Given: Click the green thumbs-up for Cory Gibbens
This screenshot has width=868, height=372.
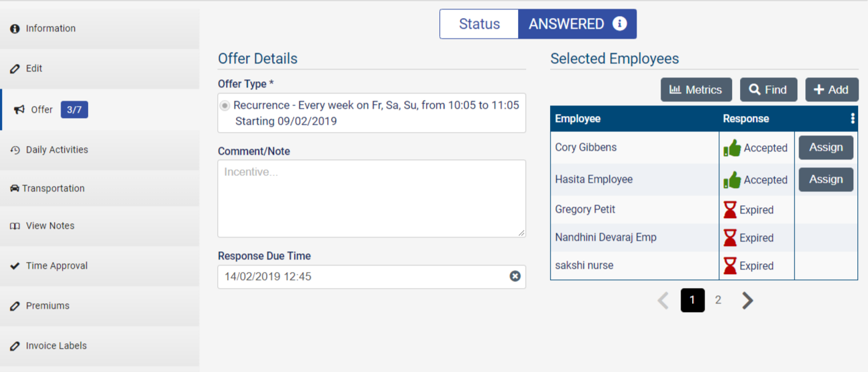Looking at the screenshot, I should pyautogui.click(x=732, y=148).
